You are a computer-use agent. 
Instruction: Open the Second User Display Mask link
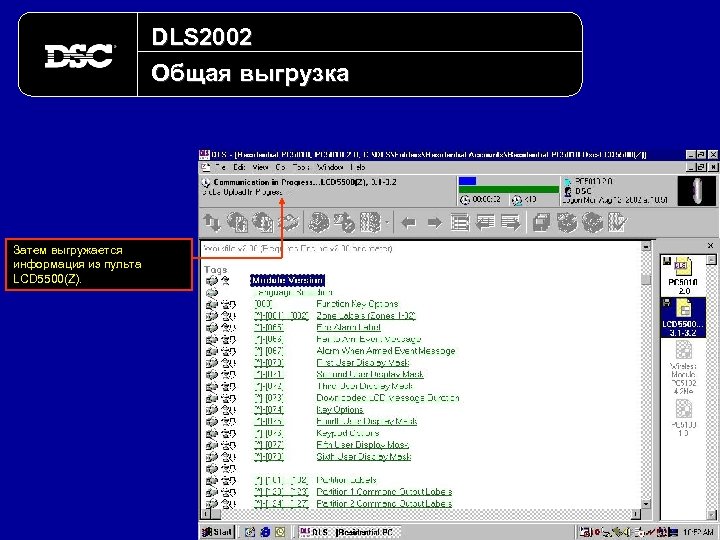pos(370,374)
